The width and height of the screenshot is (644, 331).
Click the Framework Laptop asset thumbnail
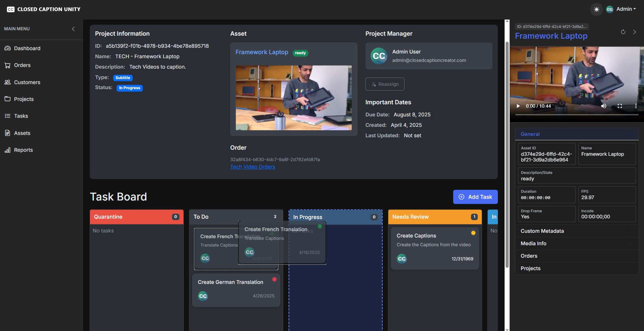[x=294, y=98]
